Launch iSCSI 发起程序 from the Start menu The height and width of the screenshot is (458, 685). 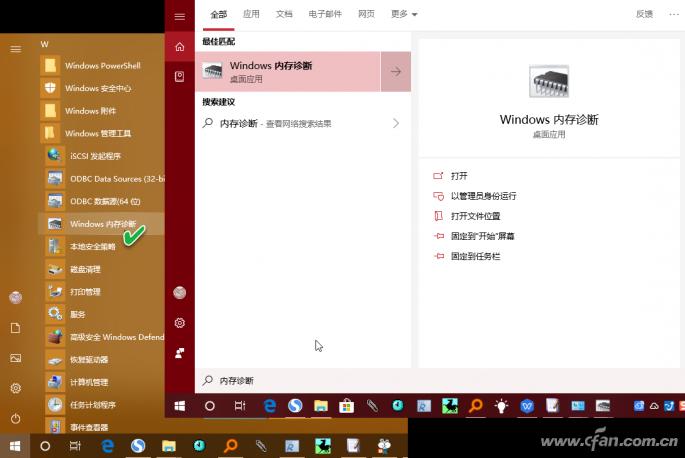tap(101, 156)
